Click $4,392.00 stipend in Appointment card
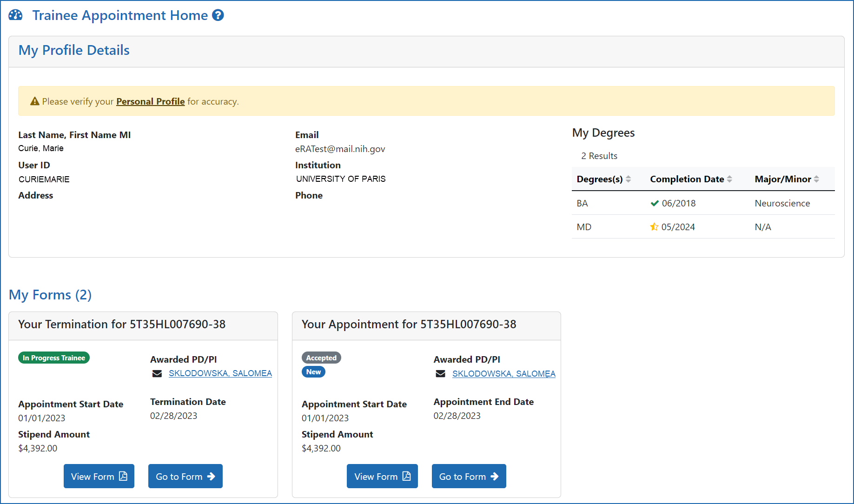Image resolution: width=854 pixels, height=504 pixels. (x=321, y=448)
